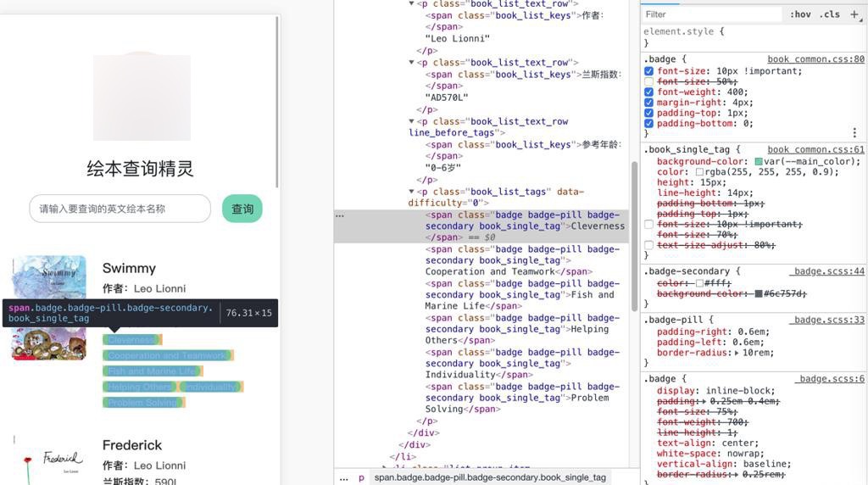Click the Fish and Marine Life tag badge
This screenshot has height=485, width=868.
(153, 371)
